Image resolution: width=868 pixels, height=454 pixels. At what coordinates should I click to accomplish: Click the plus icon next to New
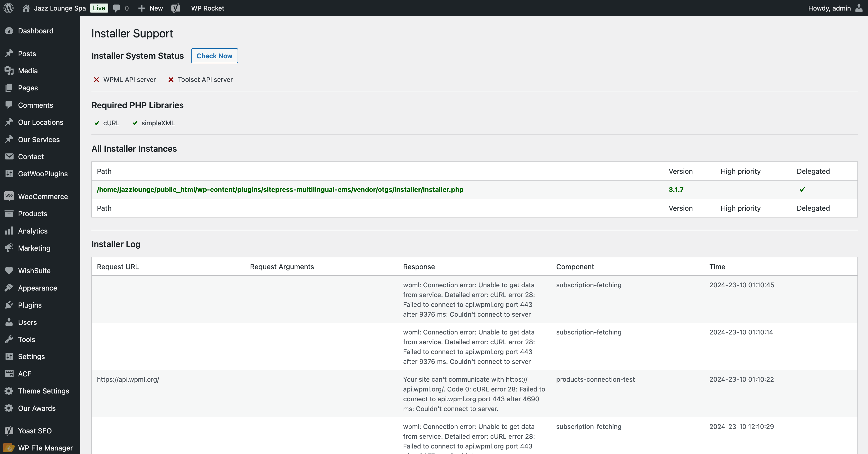tap(141, 8)
